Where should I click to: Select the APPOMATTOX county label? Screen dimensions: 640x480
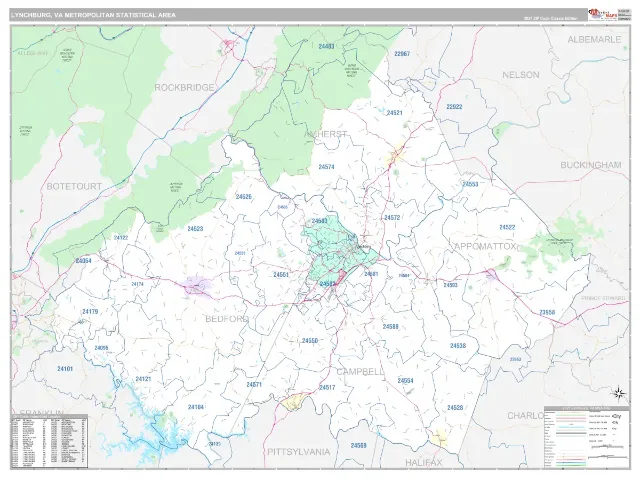click(x=485, y=246)
